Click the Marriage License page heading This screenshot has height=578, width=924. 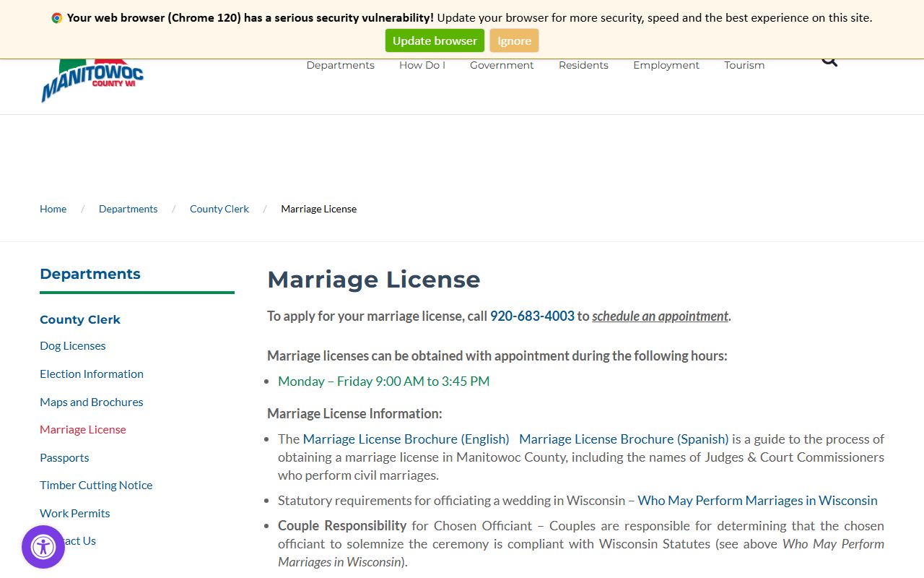point(374,280)
